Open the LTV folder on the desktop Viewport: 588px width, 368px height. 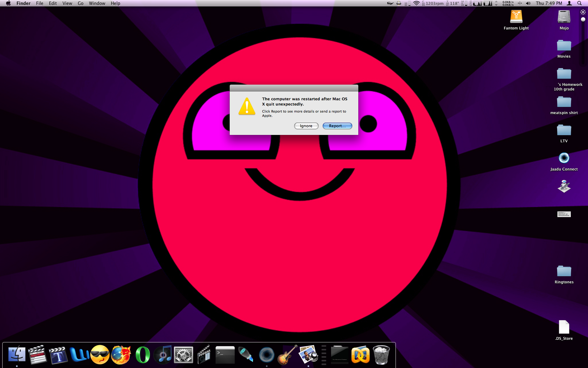click(564, 130)
